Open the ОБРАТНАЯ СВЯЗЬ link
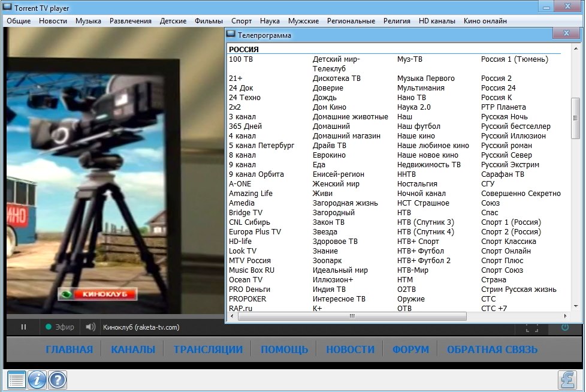 coord(492,349)
